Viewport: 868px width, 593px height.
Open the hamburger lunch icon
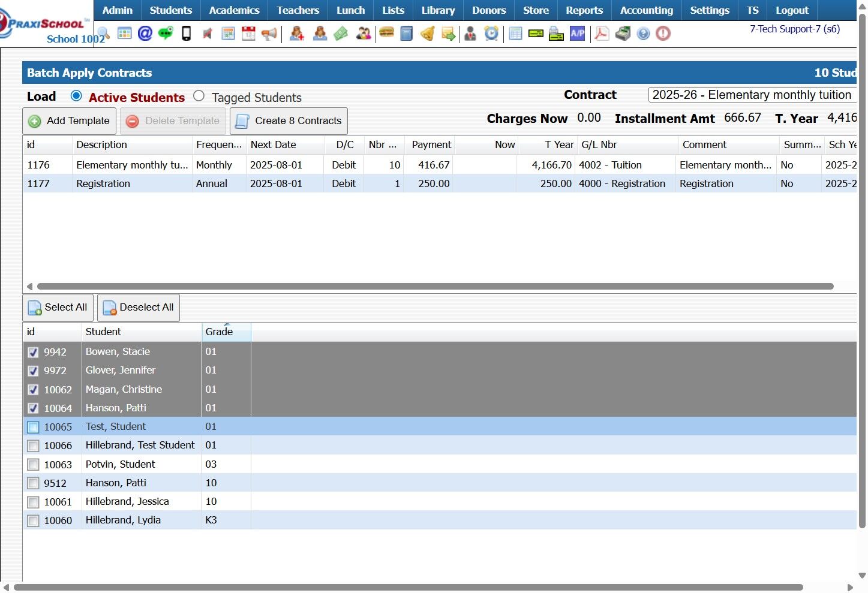(387, 33)
